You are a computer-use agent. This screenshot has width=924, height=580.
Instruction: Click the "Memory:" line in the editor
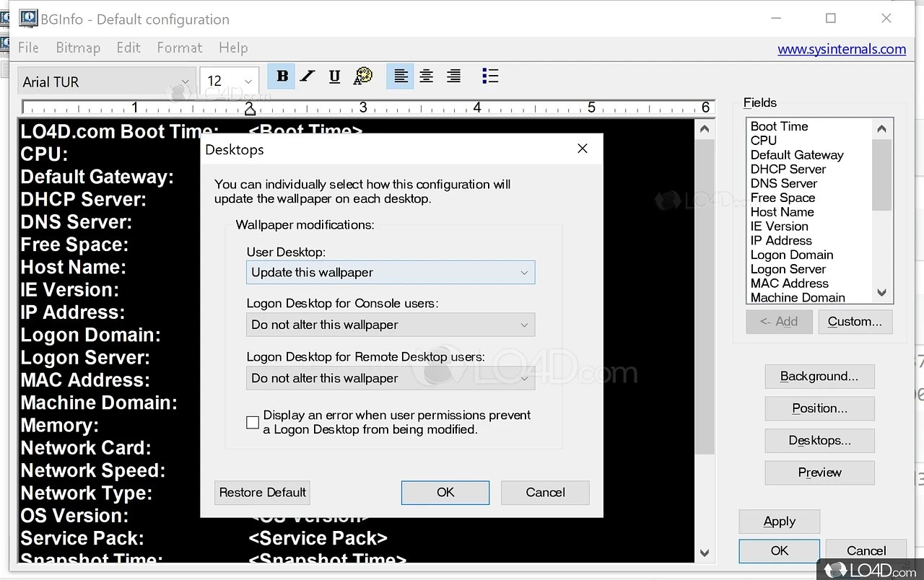[x=60, y=426]
